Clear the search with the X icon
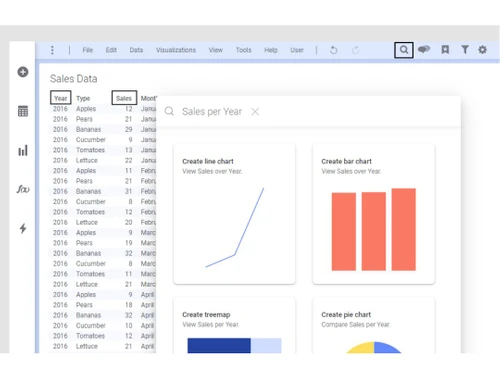500x375 pixels. click(x=255, y=112)
